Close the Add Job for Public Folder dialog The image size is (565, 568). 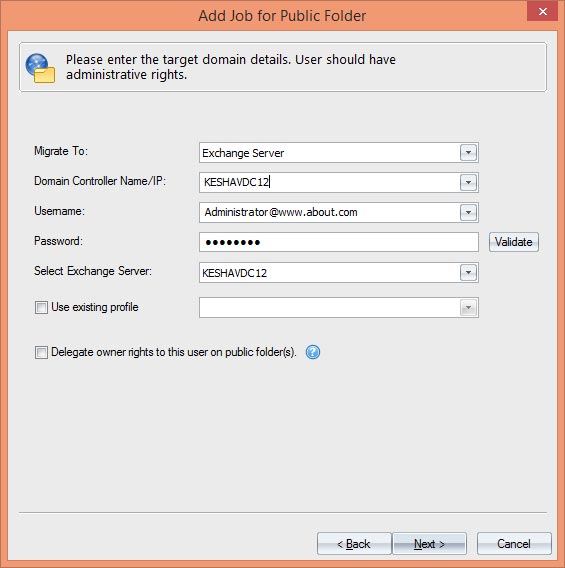coord(542,11)
